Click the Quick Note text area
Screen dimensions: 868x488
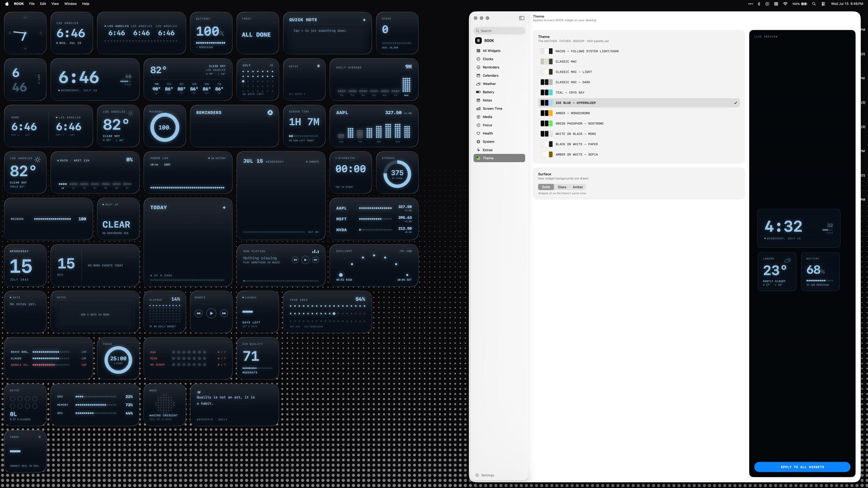327,37
